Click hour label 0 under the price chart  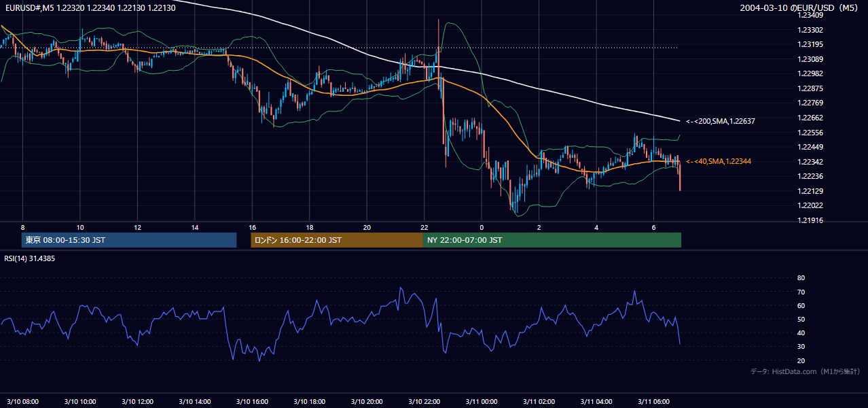pos(482,227)
